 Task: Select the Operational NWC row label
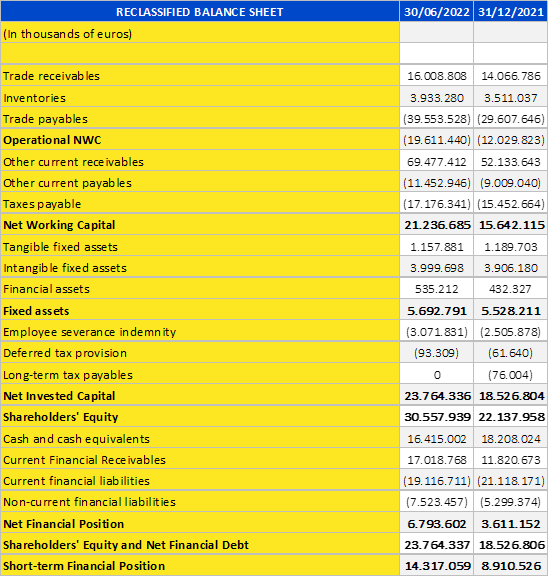200,140
